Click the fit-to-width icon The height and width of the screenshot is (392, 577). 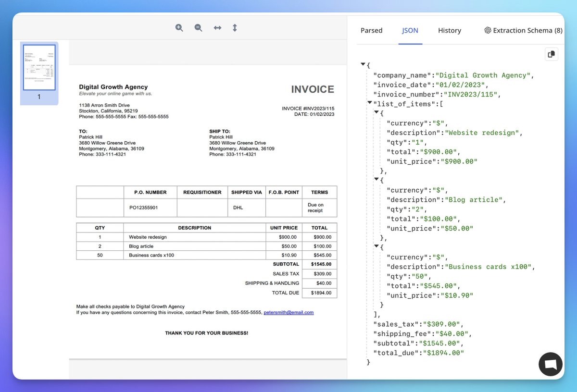(x=217, y=28)
